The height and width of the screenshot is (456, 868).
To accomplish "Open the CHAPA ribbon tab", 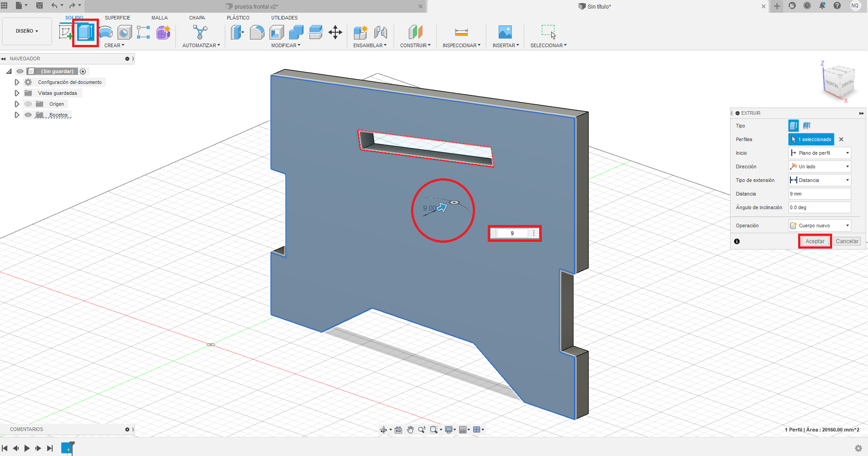I will pyautogui.click(x=197, y=18).
